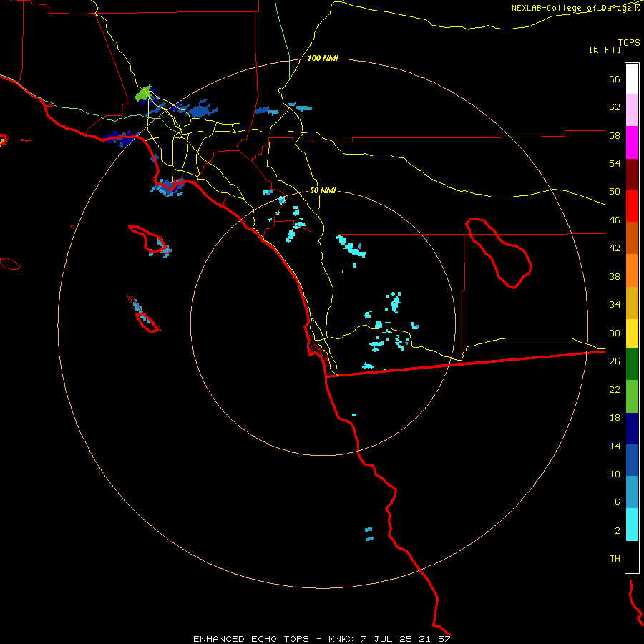Click the legend value 58

(615, 135)
